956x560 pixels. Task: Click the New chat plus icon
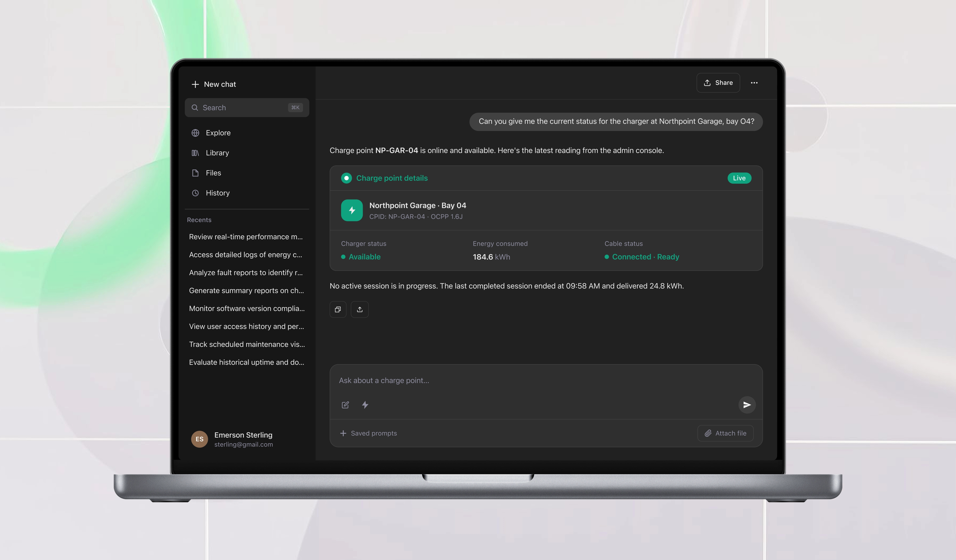click(195, 84)
